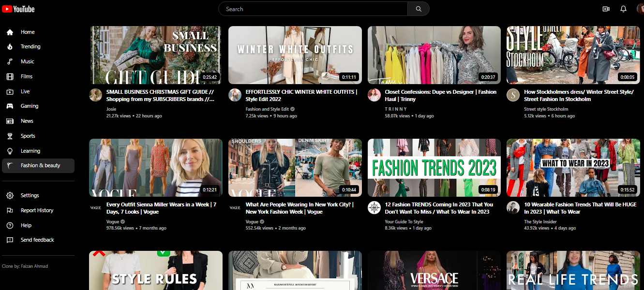This screenshot has height=290, width=644.
Task: Open the VERSACE fashion show thumbnail
Action: click(x=434, y=270)
